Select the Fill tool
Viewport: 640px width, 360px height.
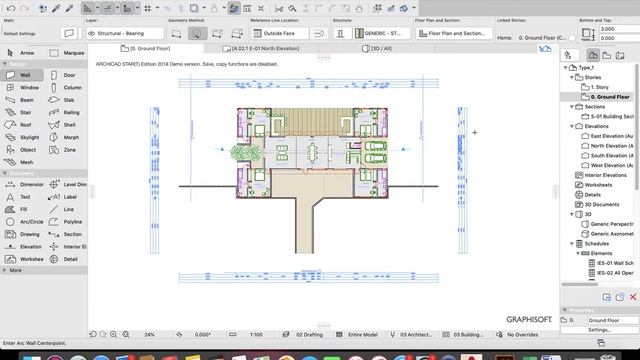[17, 209]
